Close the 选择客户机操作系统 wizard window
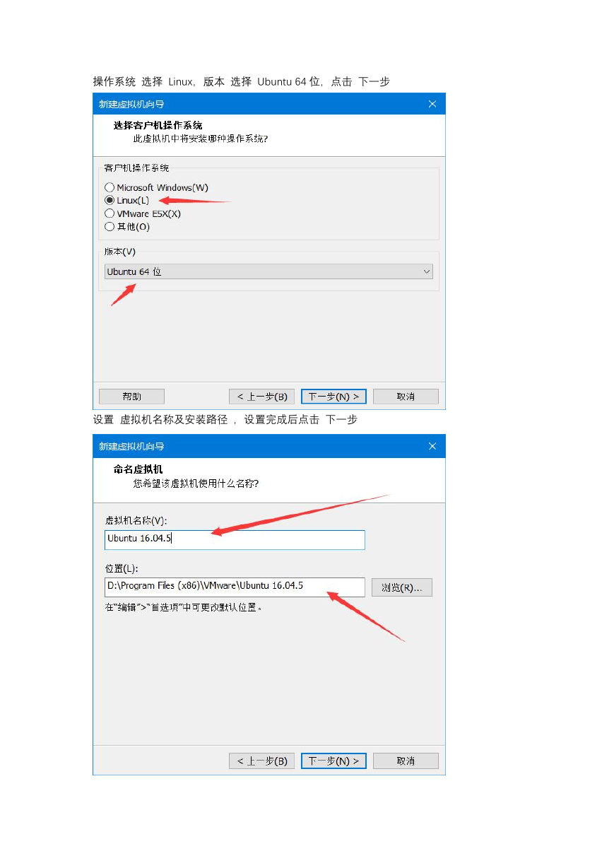Image resolution: width=614 pixels, height=868 pixels. [432, 104]
